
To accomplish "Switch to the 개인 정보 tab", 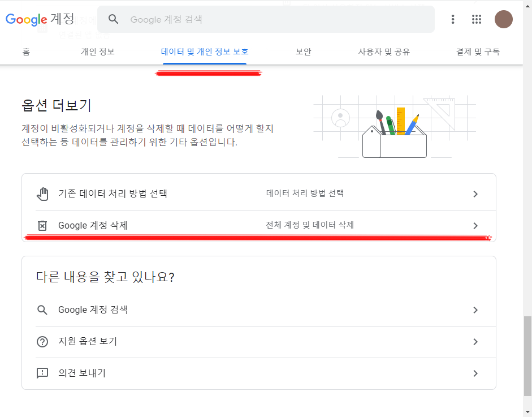I will click(98, 51).
